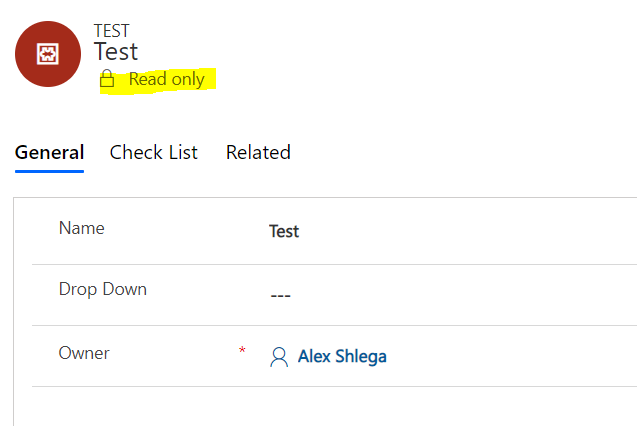Click the Name field label
The width and height of the screenshot is (637, 426).
click(82, 228)
